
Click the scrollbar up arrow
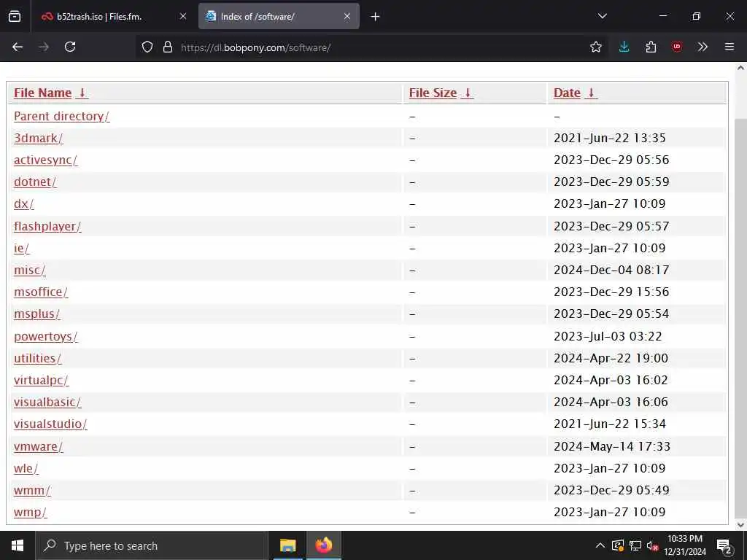click(x=740, y=68)
